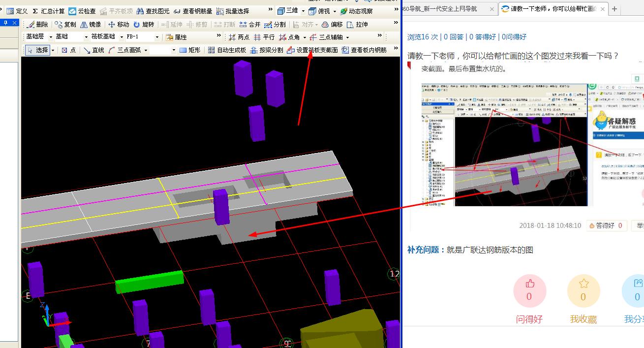Image resolution: width=644 pixels, height=348 pixels.
Task: Expand the 点角 axis options arrow
Action: tap(305, 37)
